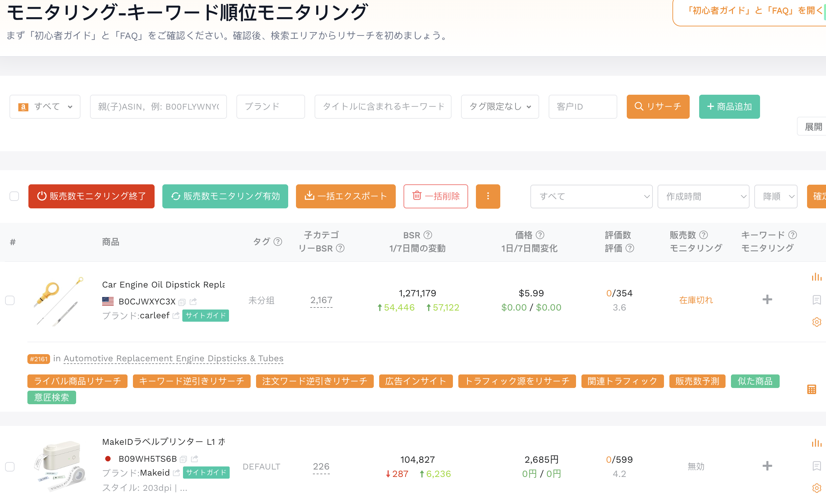Screen dimensions: 826x504
Task: Open the Amazon marketplace すべて dropdown
Action: (45, 107)
